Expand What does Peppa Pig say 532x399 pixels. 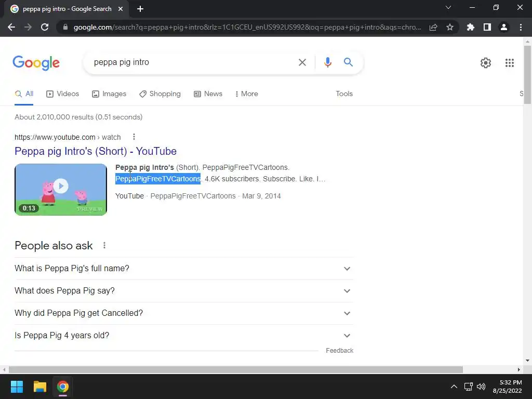pyautogui.click(x=184, y=291)
